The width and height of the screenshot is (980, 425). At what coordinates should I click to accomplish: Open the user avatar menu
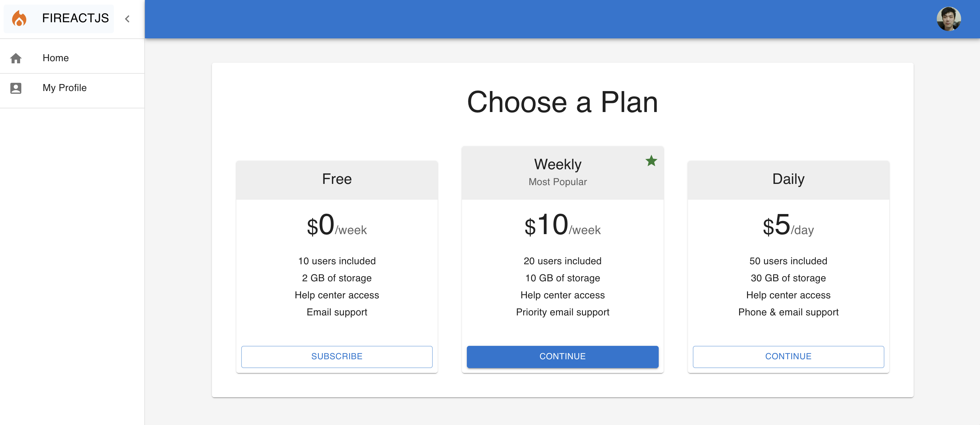pyautogui.click(x=948, y=19)
